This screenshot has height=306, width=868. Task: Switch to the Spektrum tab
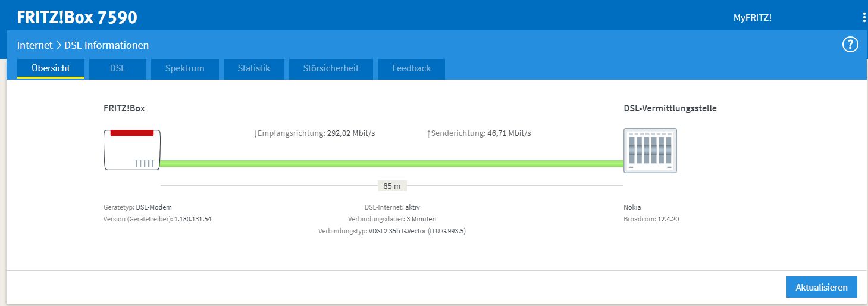(x=185, y=68)
